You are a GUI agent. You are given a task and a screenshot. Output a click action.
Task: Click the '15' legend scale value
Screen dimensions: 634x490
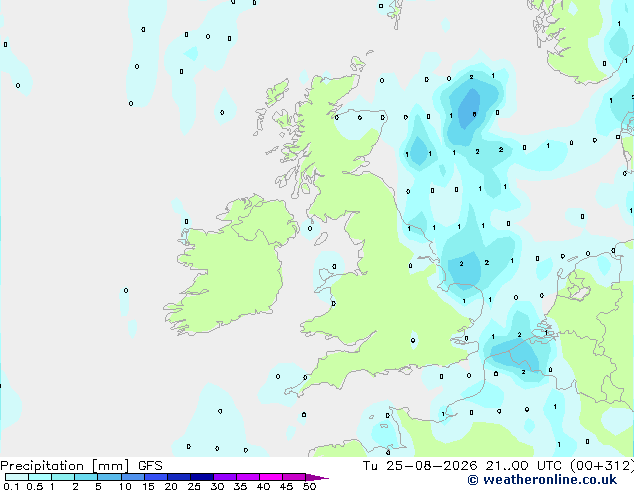pos(148,486)
